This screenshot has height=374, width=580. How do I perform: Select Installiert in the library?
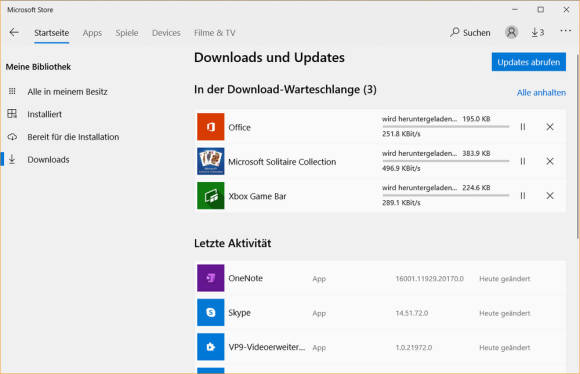44,114
